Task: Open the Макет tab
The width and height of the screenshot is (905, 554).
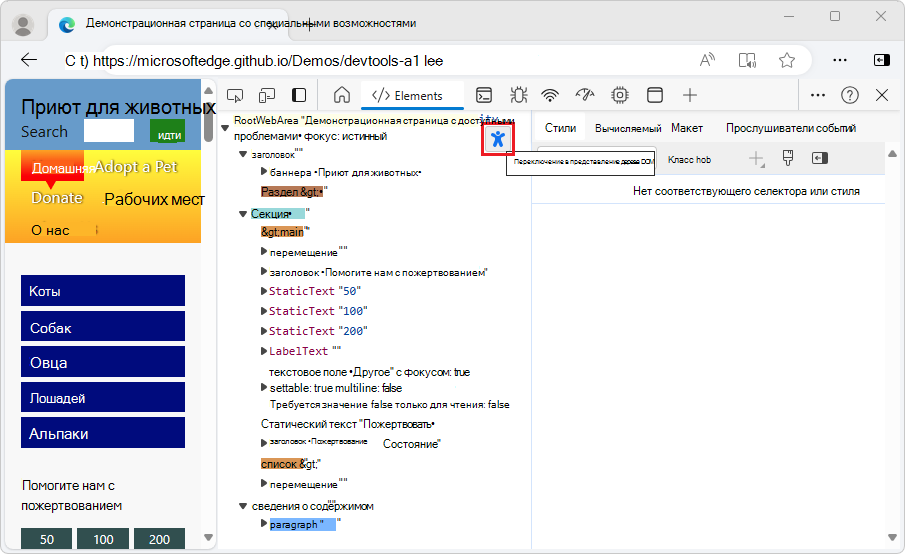Action: tap(687, 128)
